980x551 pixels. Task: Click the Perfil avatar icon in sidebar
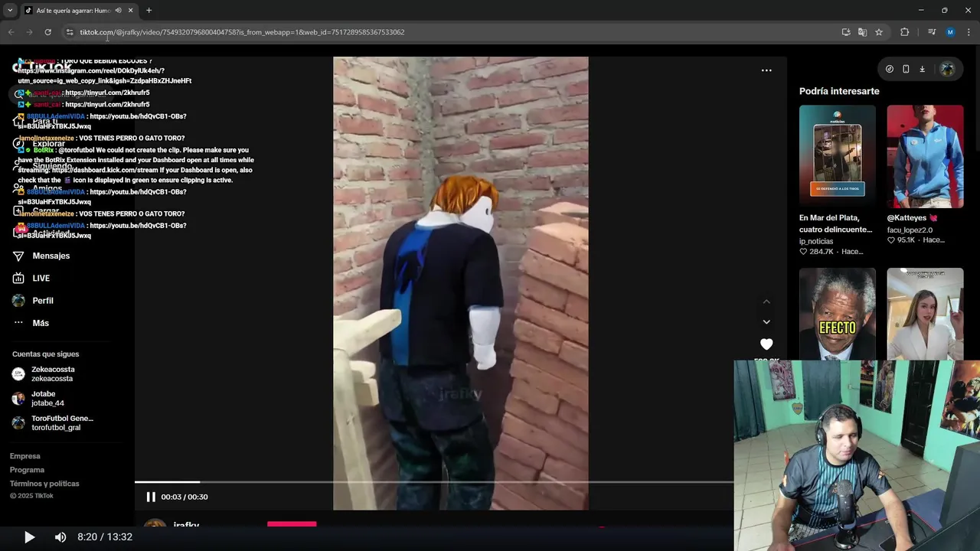pyautogui.click(x=18, y=301)
